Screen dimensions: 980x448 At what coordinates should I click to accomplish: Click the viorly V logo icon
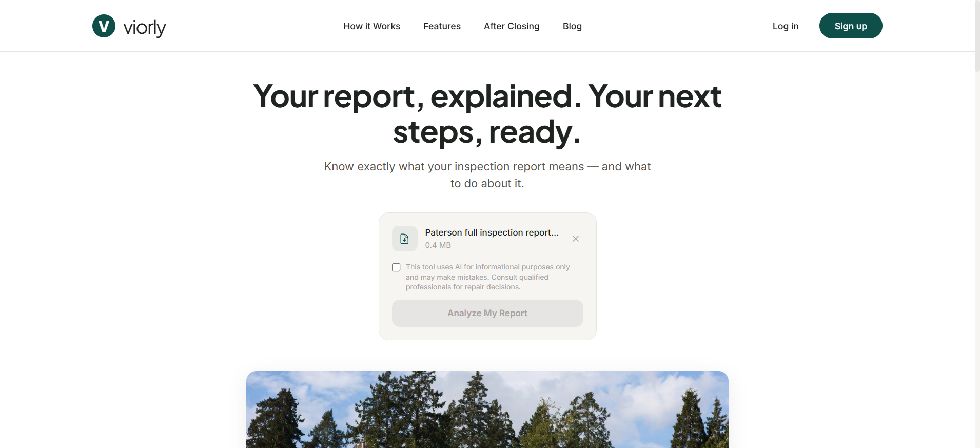tap(104, 26)
